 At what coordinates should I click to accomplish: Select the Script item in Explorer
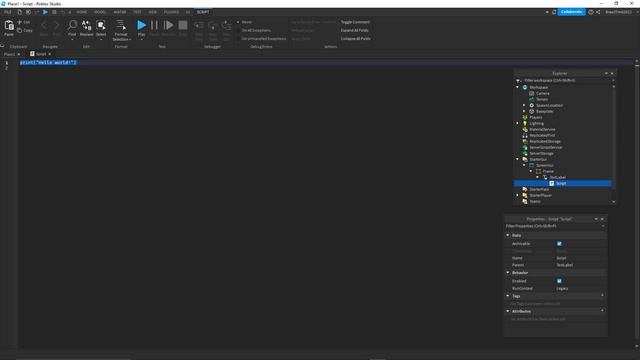pos(562,183)
